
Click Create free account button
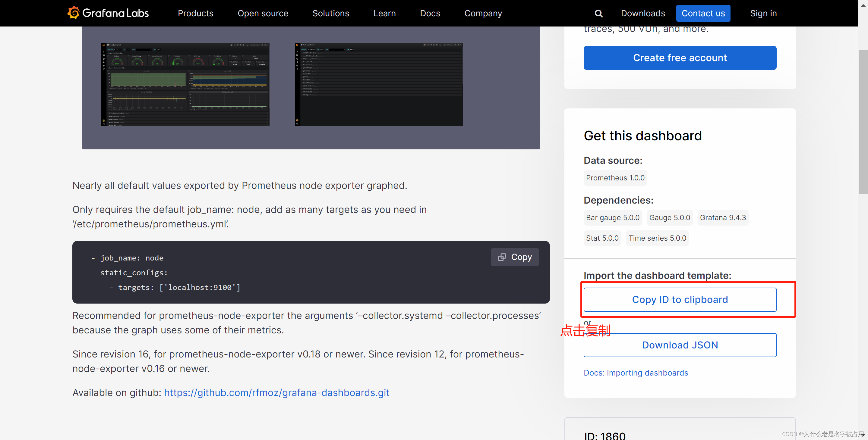coord(680,58)
